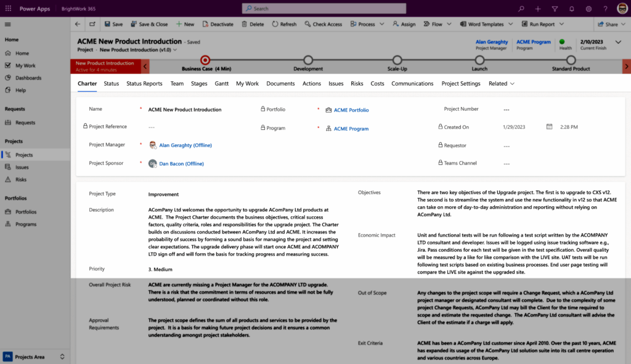631x364 pixels.
Task: Deactivate the project
Action: (218, 23)
